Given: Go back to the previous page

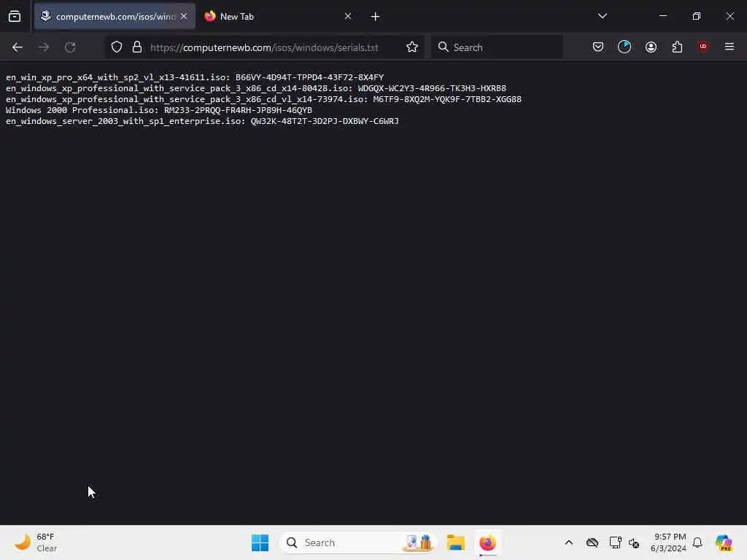Looking at the screenshot, I should point(18,47).
